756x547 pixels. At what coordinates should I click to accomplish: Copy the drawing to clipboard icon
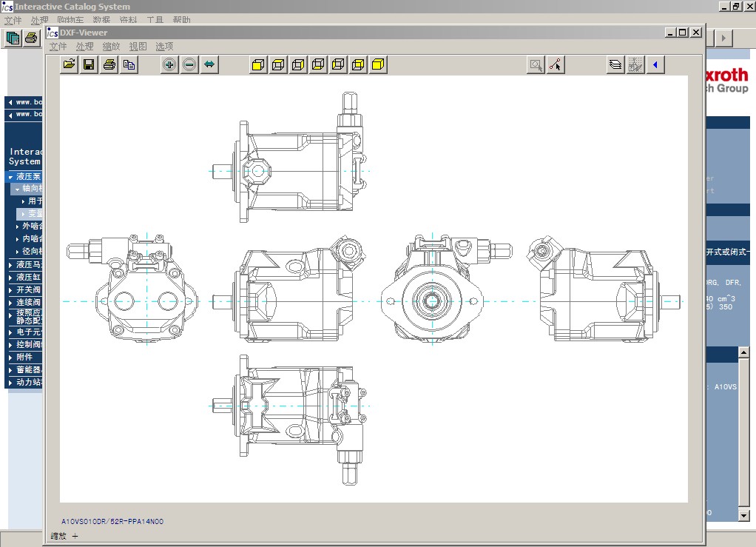click(129, 64)
